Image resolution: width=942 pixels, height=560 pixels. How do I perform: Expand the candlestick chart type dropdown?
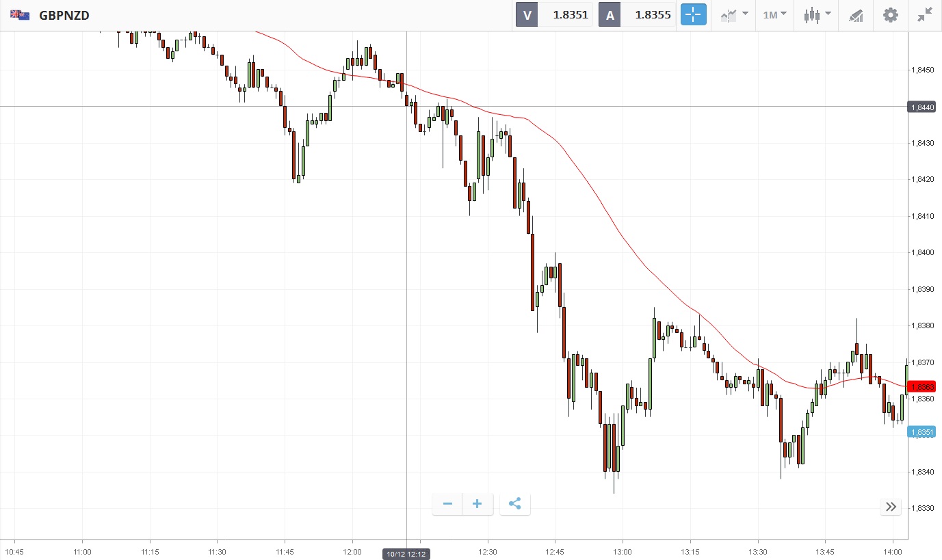[x=817, y=14]
